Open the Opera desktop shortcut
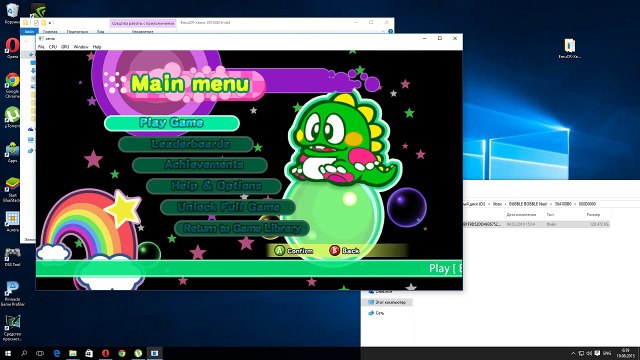 tap(12, 48)
